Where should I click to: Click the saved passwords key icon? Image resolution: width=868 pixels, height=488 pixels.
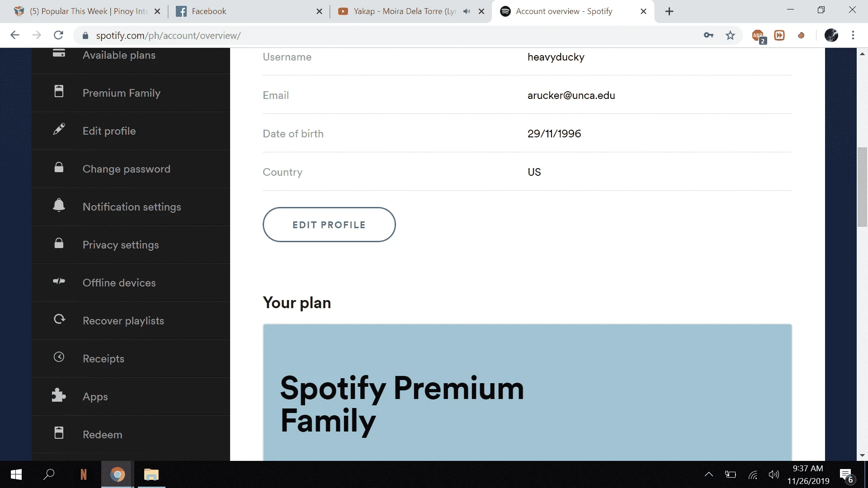coord(708,35)
